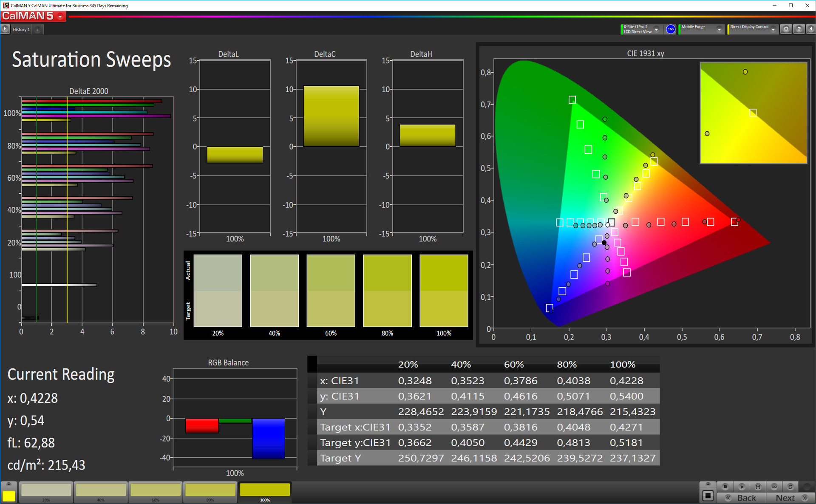Add a new history tab with plus
Image resolution: width=816 pixels, height=504 pixels.
(37, 29)
